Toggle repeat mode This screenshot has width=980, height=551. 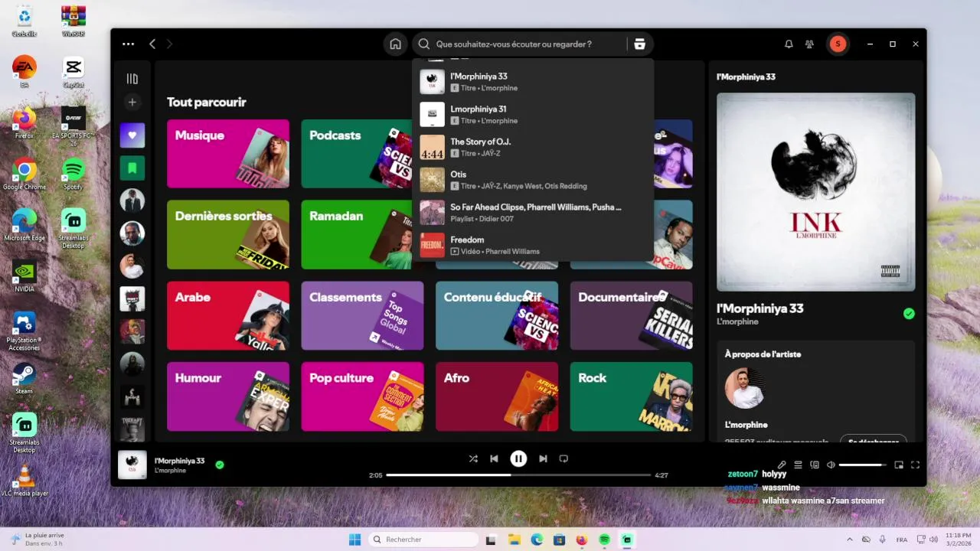coord(563,458)
